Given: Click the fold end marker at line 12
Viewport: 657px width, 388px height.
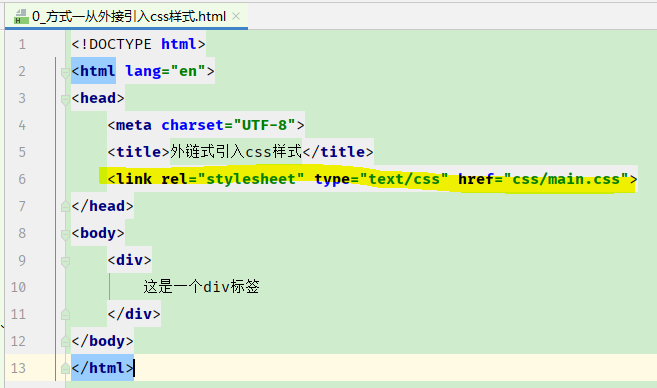Looking at the screenshot, I should [65, 341].
